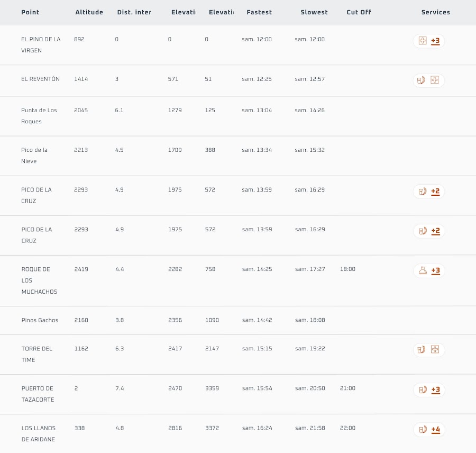
Task: Click the refreshment icon in the El Reventón row
Action: point(422,80)
